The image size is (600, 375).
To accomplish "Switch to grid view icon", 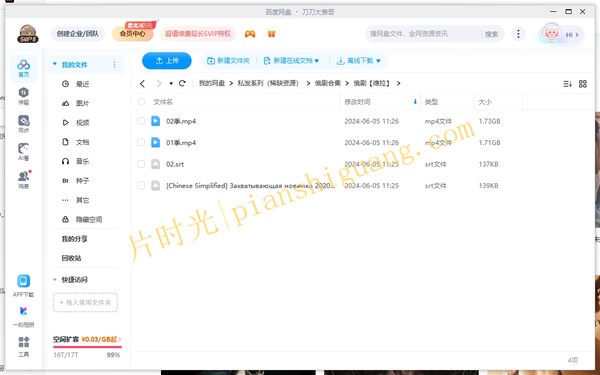I will [583, 83].
